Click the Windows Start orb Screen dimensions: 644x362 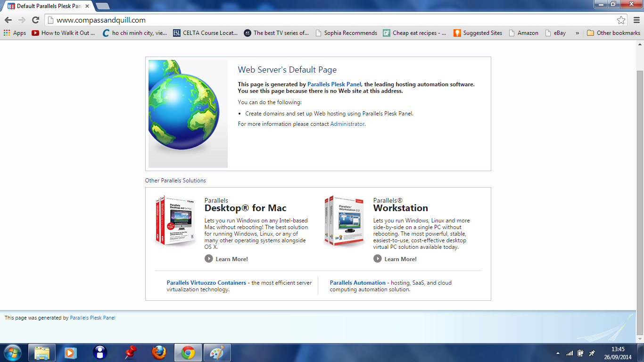point(12,353)
